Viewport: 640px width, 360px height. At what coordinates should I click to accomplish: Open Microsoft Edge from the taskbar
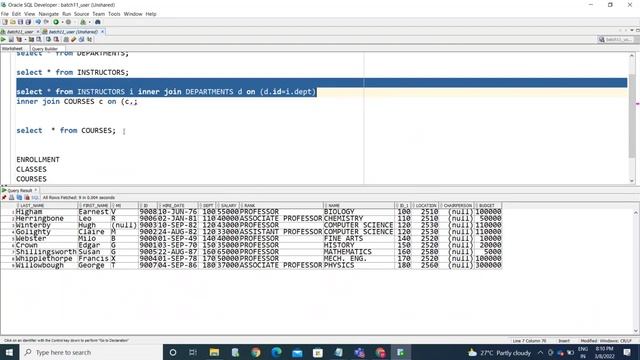pos(277,352)
